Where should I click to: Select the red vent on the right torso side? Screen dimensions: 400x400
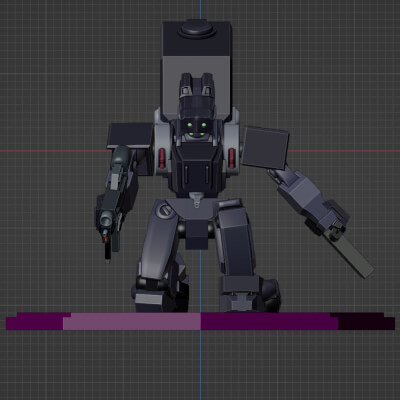tap(232, 158)
